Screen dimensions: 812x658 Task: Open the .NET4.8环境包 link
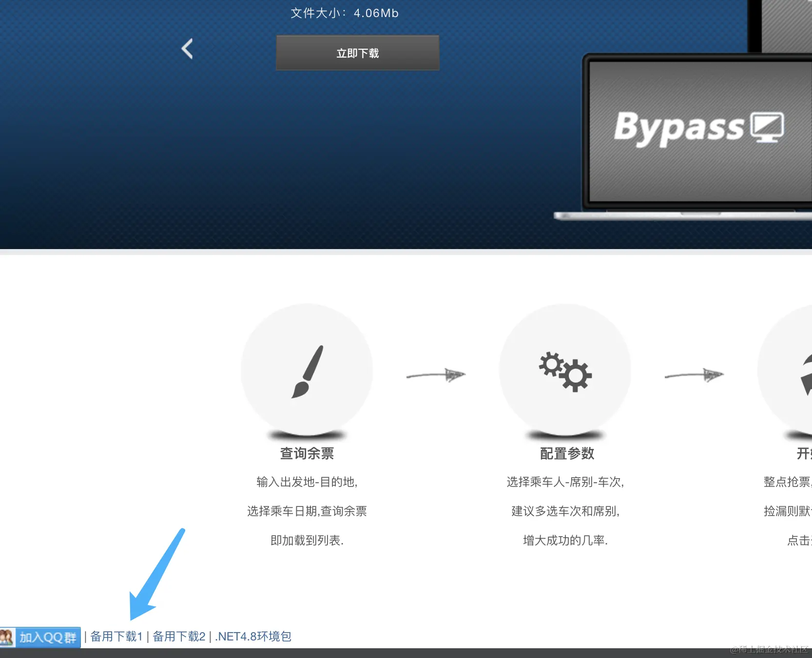(253, 637)
